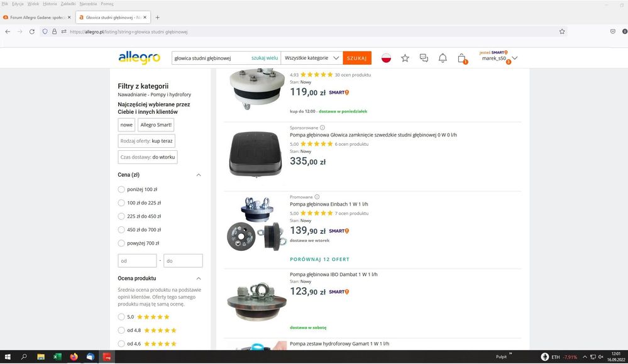Bookmark this page with the address bar star
Screen dimensions: 628x364
[x=562, y=31]
